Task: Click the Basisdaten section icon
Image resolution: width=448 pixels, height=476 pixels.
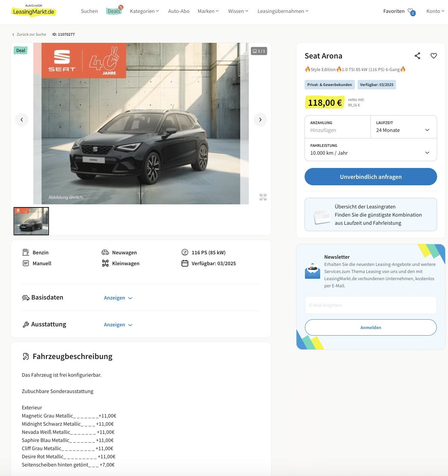Action: coord(25,298)
